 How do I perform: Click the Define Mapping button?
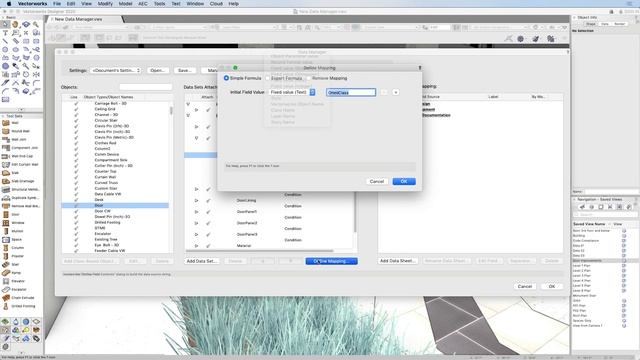pos(331,261)
